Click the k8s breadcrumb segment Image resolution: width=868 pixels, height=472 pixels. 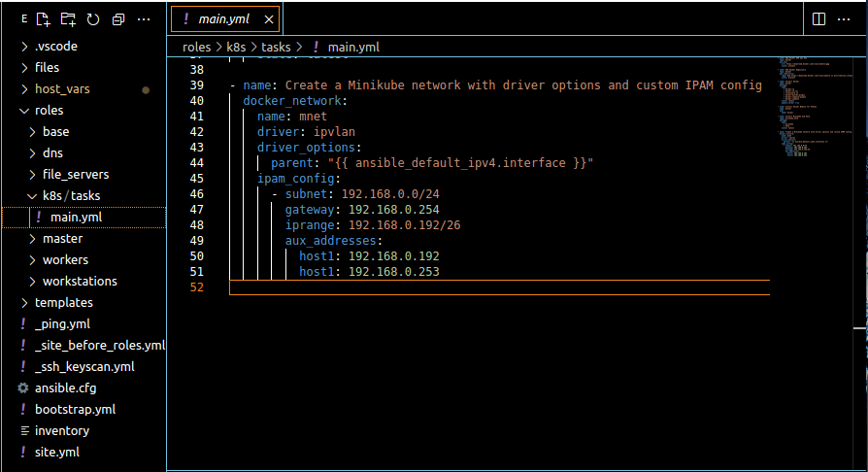coord(236,47)
